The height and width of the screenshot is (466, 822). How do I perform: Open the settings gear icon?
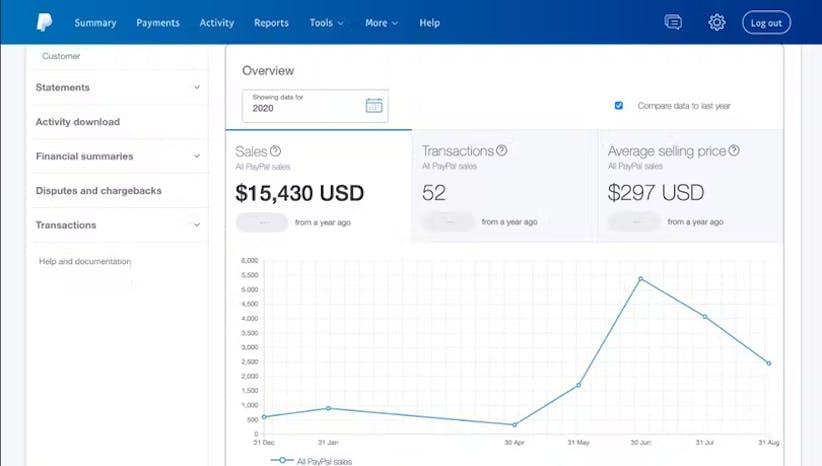pos(716,22)
